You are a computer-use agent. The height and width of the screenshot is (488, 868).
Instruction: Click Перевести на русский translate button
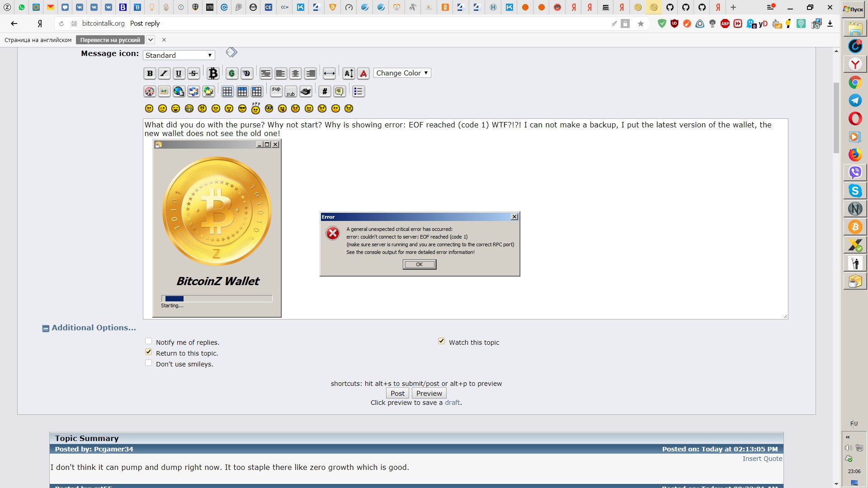pos(110,40)
